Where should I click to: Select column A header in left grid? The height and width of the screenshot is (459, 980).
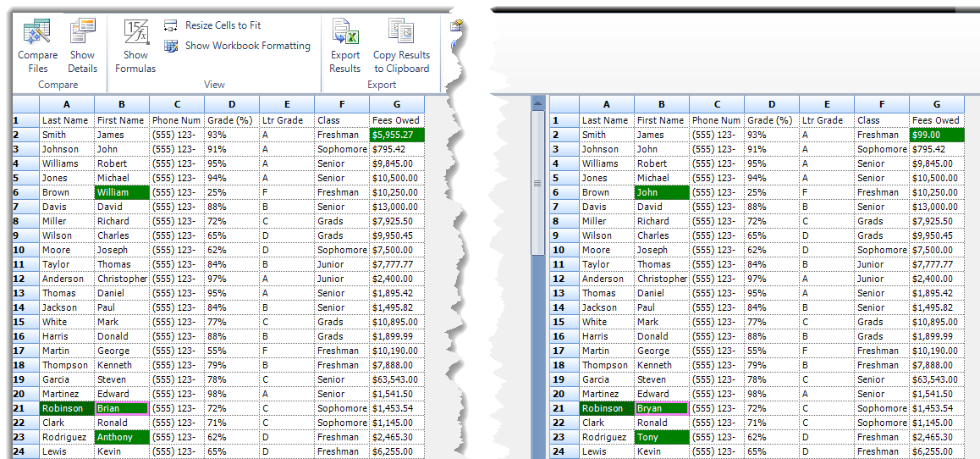[x=67, y=104]
